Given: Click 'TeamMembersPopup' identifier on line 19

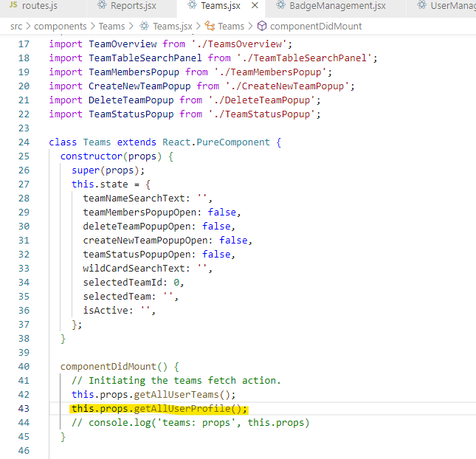Looking at the screenshot, I should [134, 72].
